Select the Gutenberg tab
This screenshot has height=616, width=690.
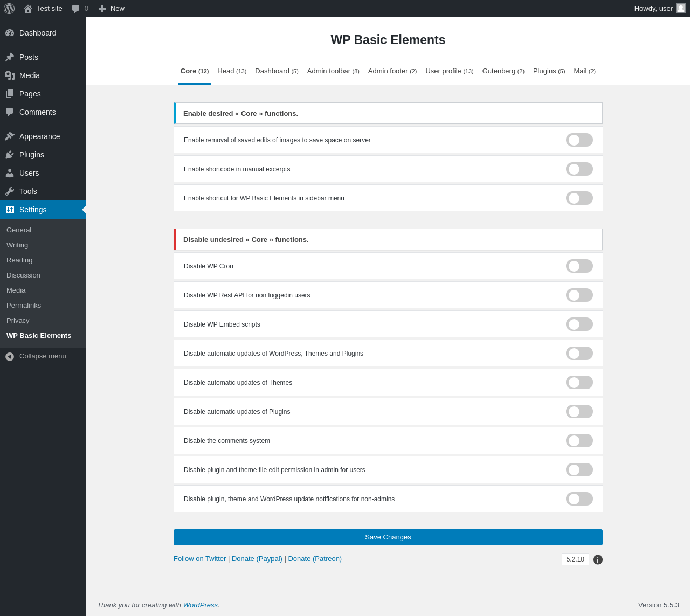pyautogui.click(x=503, y=71)
